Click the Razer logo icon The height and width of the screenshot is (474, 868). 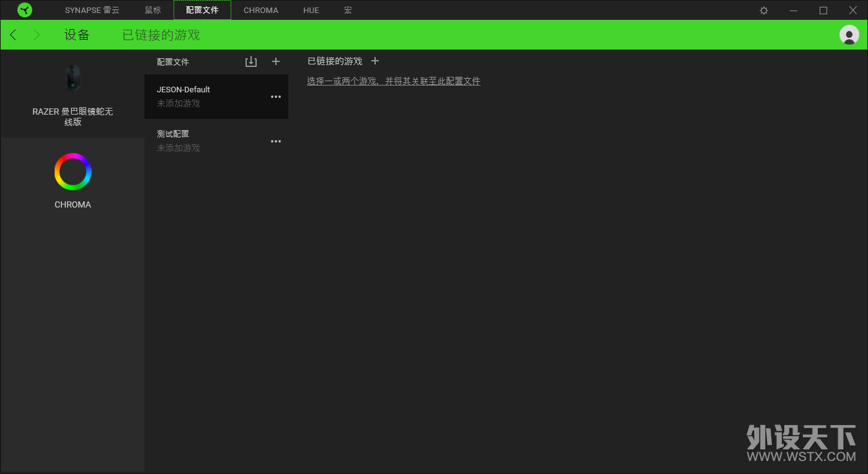[25, 10]
